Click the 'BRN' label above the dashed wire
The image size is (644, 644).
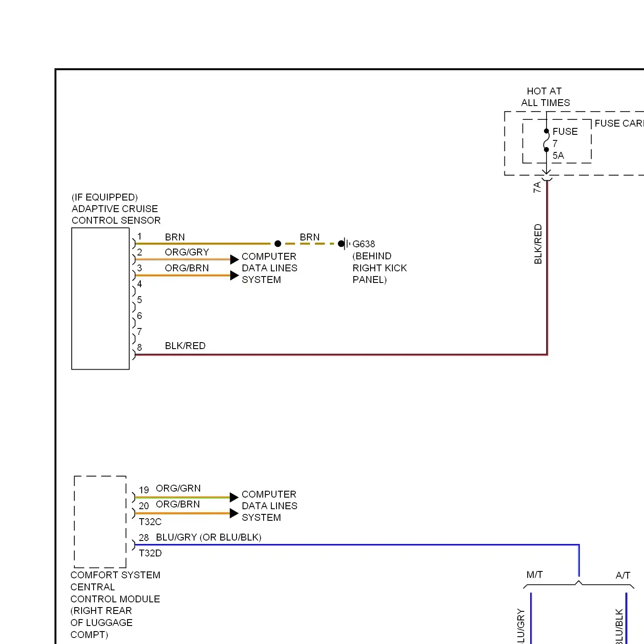click(310, 237)
